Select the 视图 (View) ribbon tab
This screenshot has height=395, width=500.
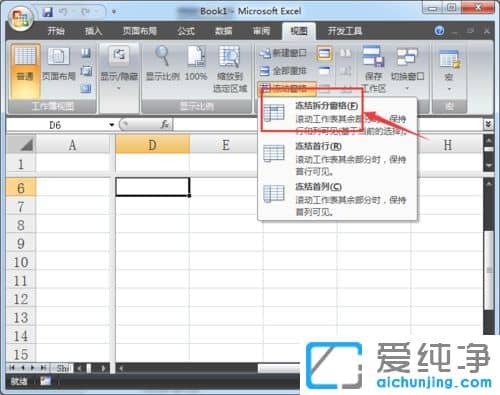click(x=299, y=31)
